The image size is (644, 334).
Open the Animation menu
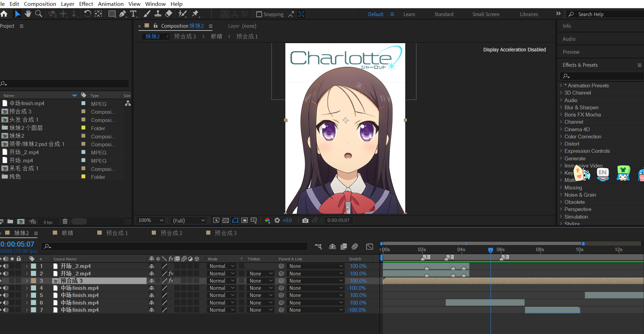[111, 4]
